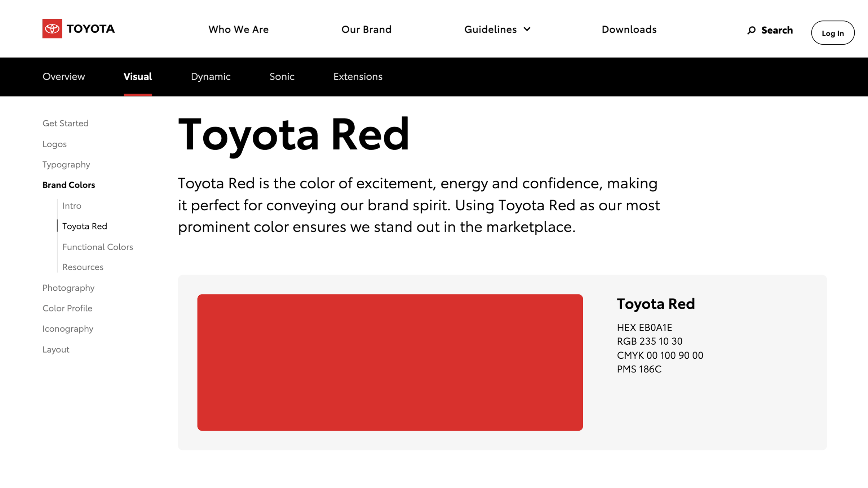Expand the Guidelines dropdown chevron
Screen dimensions: 868x488
(x=527, y=29)
